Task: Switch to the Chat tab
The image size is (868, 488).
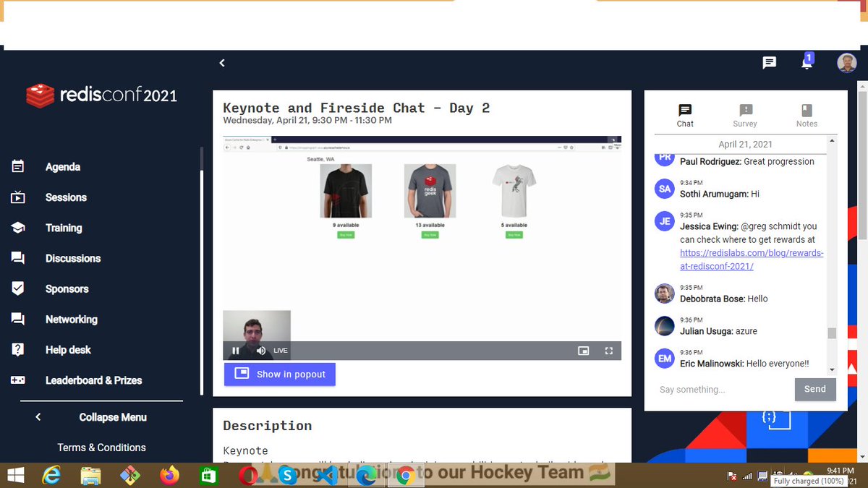Action: click(685, 116)
